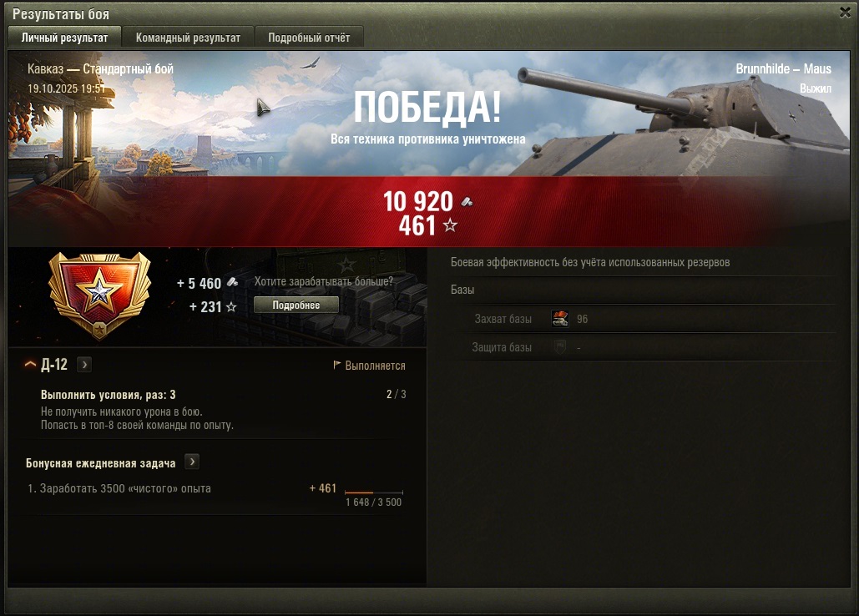859x616 pixels.
Task: Select the Личный результат tab
Action: (64, 38)
